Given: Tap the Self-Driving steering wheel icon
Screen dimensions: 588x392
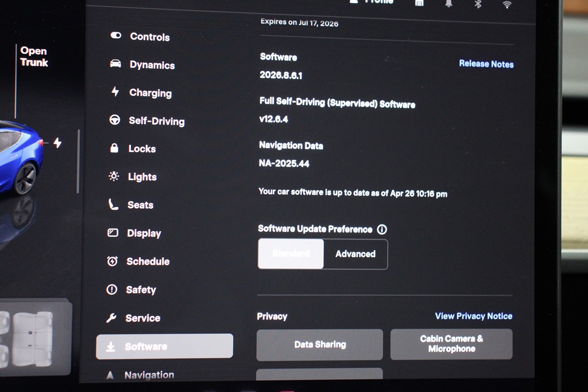Looking at the screenshot, I should [115, 120].
